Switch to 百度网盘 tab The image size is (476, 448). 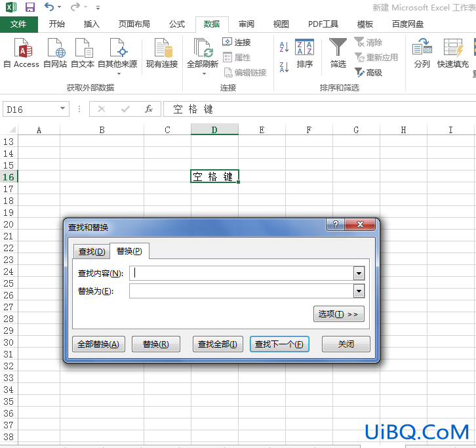407,24
